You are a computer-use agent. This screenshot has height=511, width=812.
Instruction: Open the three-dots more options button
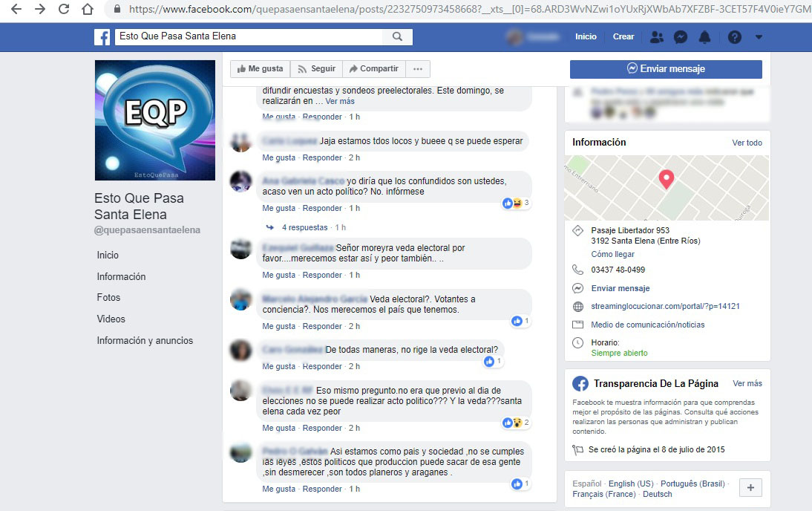pos(418,69)
